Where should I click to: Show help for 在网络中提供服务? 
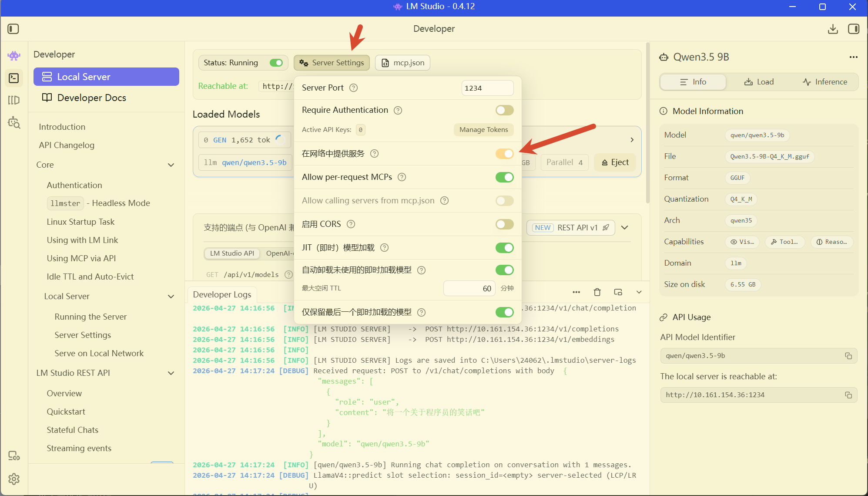[374, 154]
